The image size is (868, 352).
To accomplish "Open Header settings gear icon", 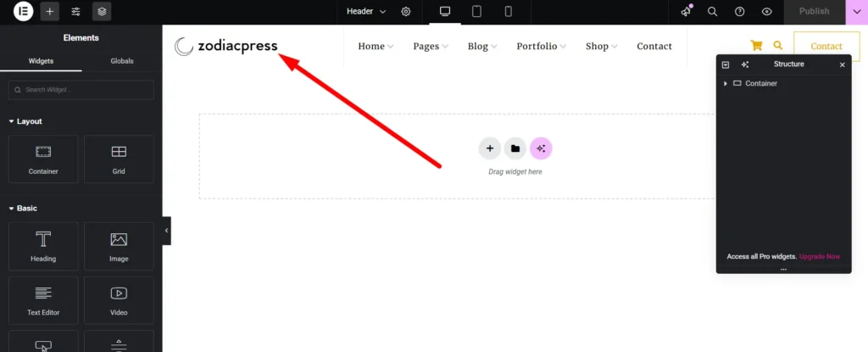I will 406,12.
